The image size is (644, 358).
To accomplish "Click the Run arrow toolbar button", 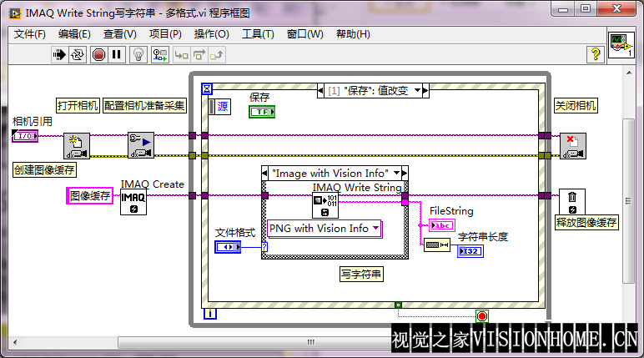I will (x=59, y=55).
